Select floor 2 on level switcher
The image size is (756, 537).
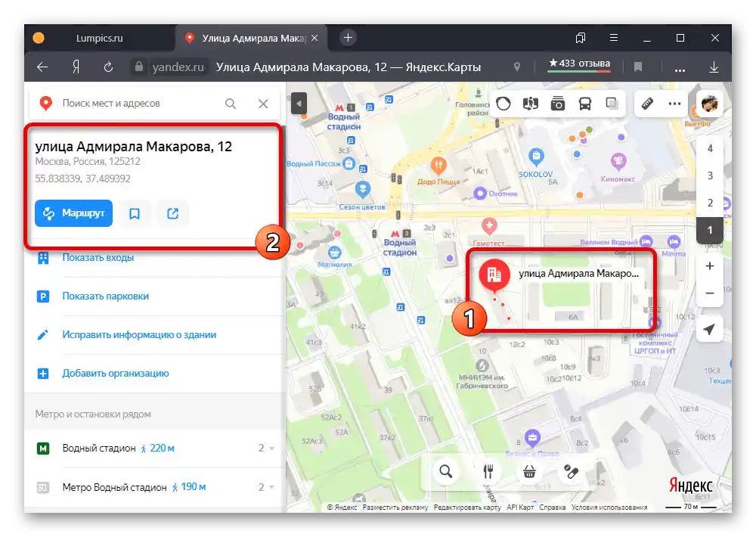(x=710, y=203)
